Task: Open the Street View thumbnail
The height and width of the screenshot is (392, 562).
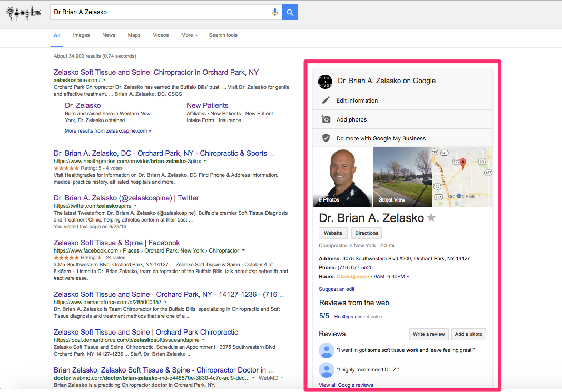Action: point(402,177)
